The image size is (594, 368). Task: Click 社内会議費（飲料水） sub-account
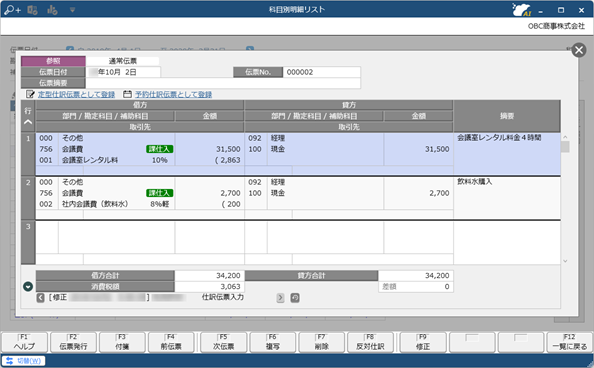click(x=95, y=204)
